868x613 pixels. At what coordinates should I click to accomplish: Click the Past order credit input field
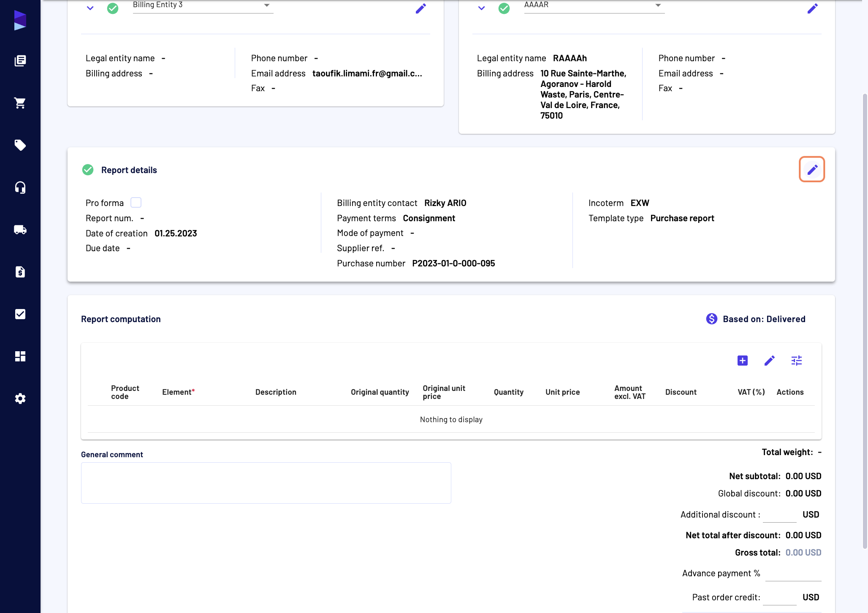click(x=780, y=597)
